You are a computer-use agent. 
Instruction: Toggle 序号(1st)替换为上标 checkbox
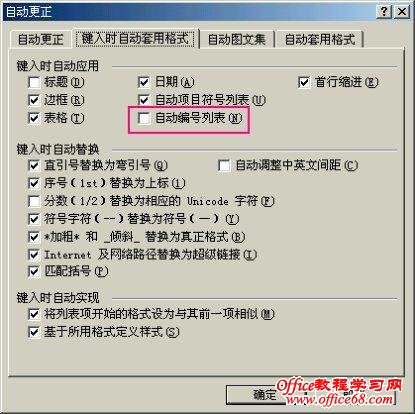(x=34, y=183)
